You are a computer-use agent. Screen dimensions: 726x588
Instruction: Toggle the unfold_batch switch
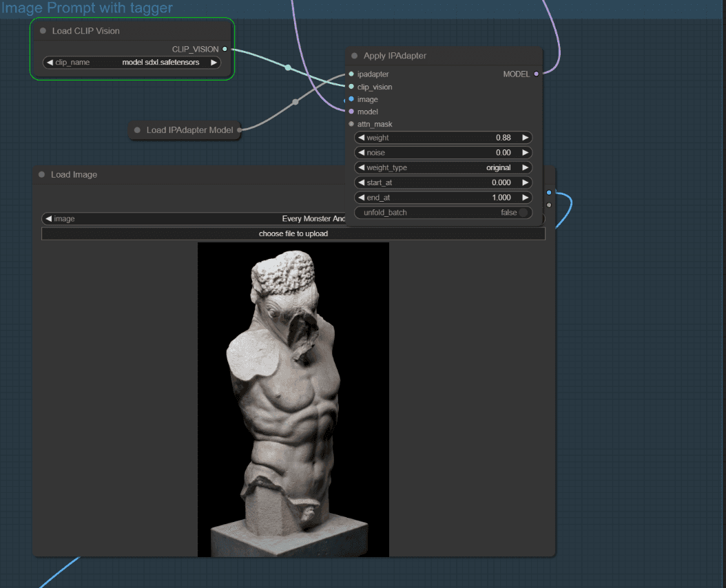pos(523,213)
